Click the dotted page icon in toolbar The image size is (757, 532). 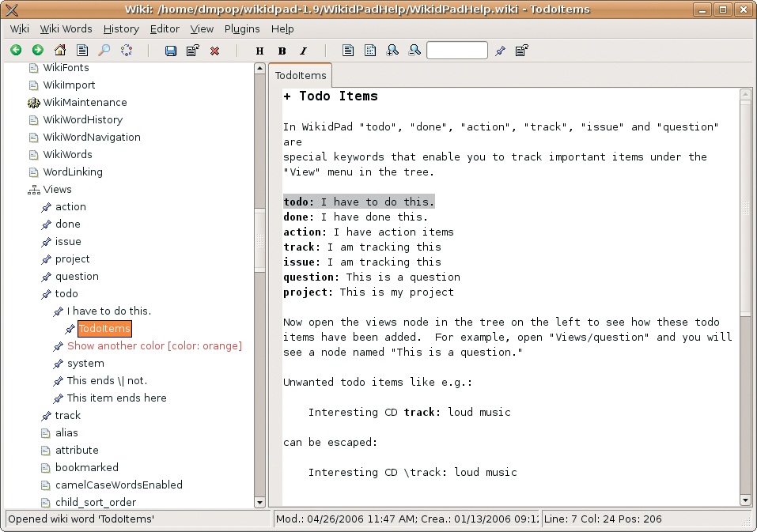[x=370, y=50]
